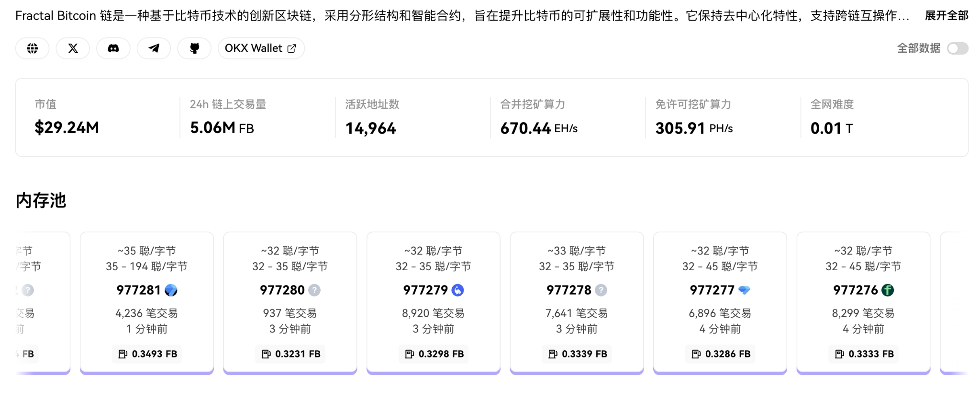The width and height of the screenshot is (980, 401).
Task: Open block 977278 details
Action: (568, 290)
